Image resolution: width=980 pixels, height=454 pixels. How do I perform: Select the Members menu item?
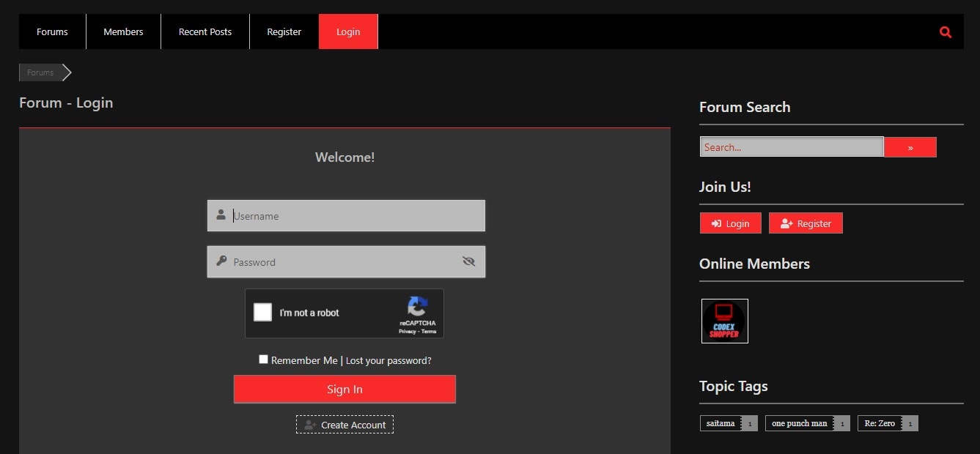pyautogui.click(x=122, y=31)
